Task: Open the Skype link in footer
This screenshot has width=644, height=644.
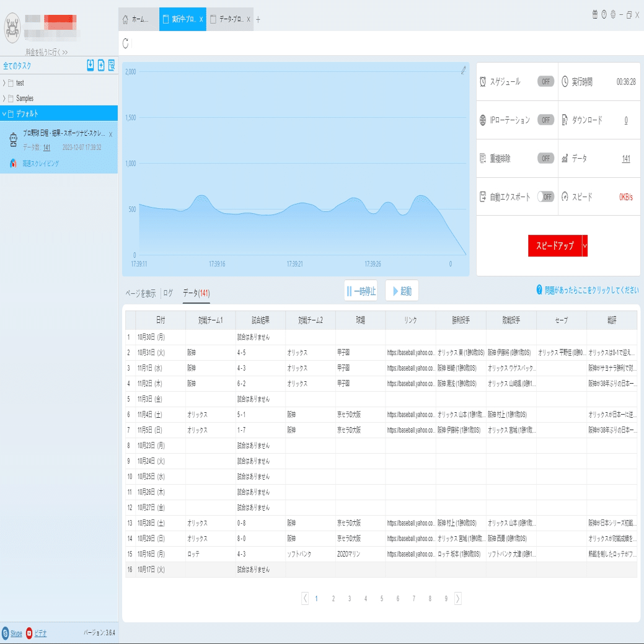Action: click(16, 633)
